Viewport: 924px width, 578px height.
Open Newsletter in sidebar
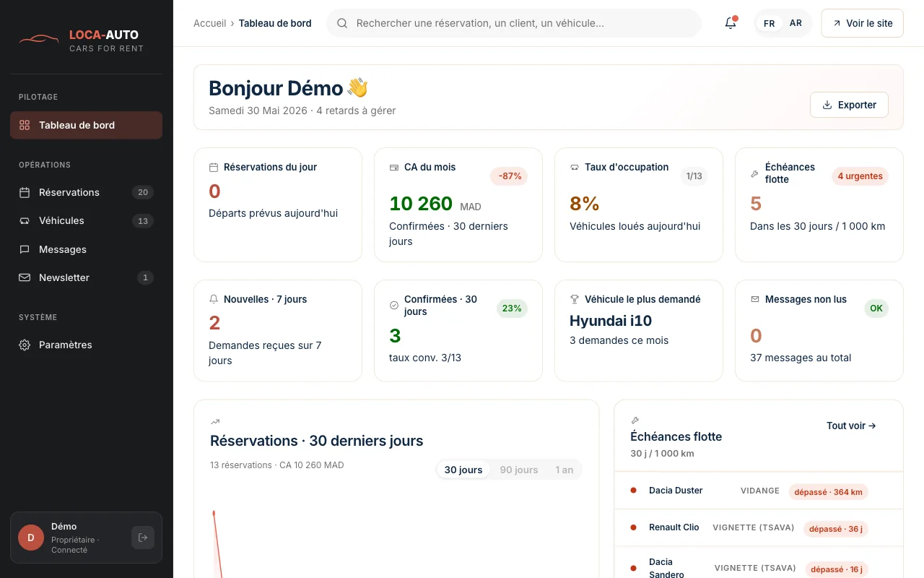pyautogui.click(x=86, y=277)
